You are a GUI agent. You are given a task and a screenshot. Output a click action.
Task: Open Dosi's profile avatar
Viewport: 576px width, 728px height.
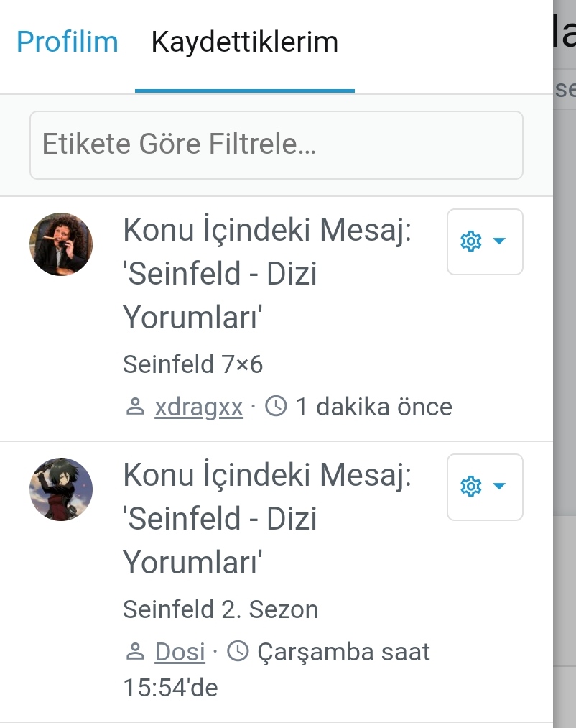[61, 489]
